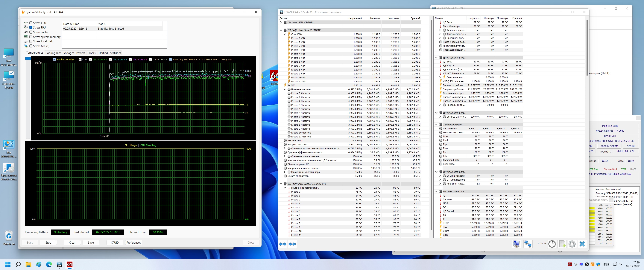Screen dimensions: 644x270
Task: Open the Statistics tab in AIDA64
Action: (x=115, y=53)
